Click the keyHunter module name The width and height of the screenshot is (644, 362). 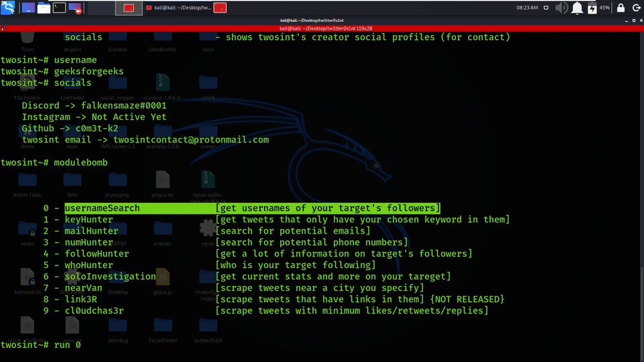(89, 220)
